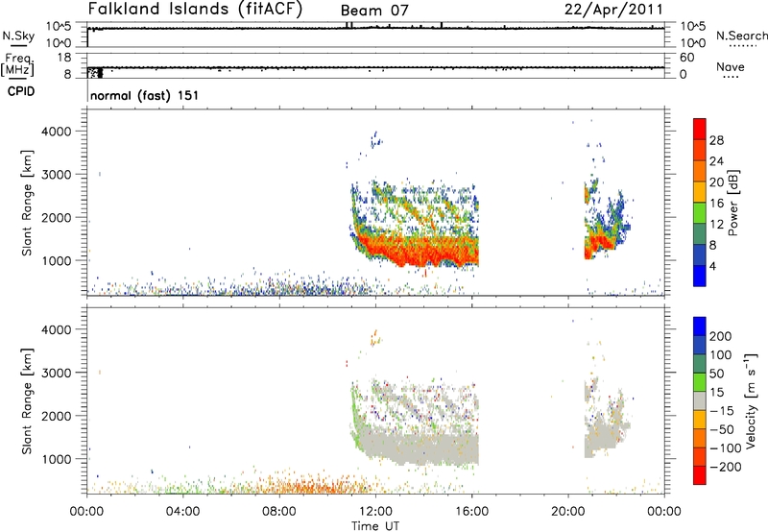Click the power panel 'Slant Range [km]' label
Viewport: 768px width, 532px height.
click(x=27, y=203)
